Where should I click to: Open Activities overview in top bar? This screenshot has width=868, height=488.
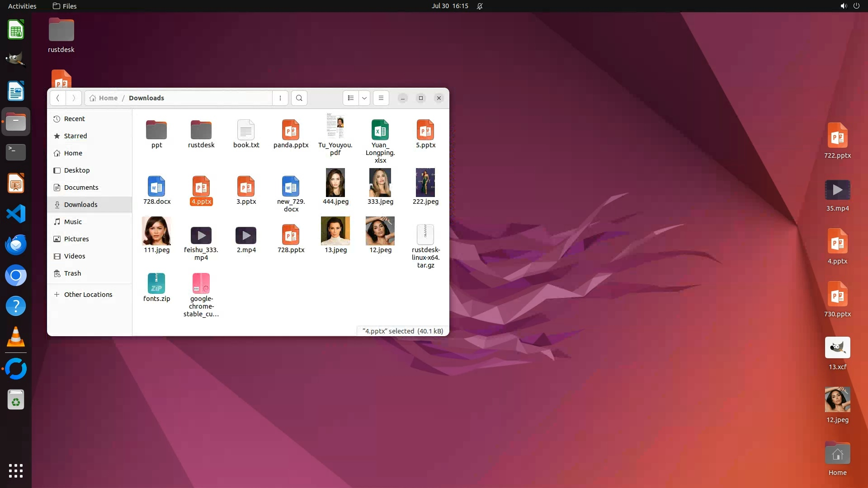tap(22, 6)
